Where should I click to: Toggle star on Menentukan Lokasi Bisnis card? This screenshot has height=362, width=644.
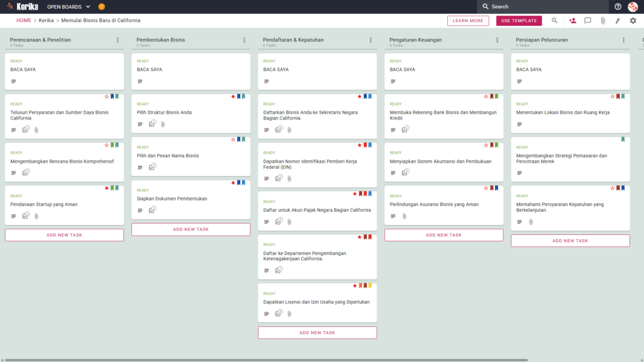tap(613, 96)
